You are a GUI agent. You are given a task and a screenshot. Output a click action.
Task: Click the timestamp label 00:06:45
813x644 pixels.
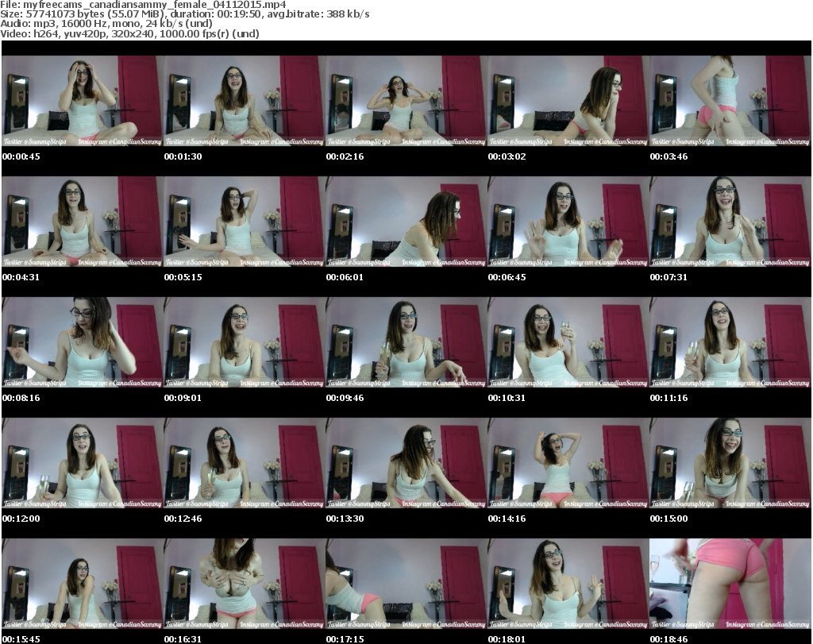coord(507,277)
